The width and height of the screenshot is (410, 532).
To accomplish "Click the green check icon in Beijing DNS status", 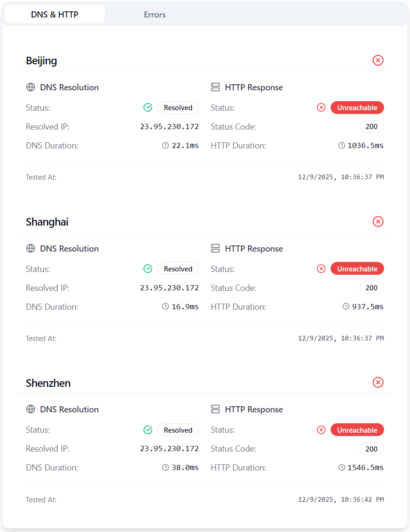I will pos(148,108).
